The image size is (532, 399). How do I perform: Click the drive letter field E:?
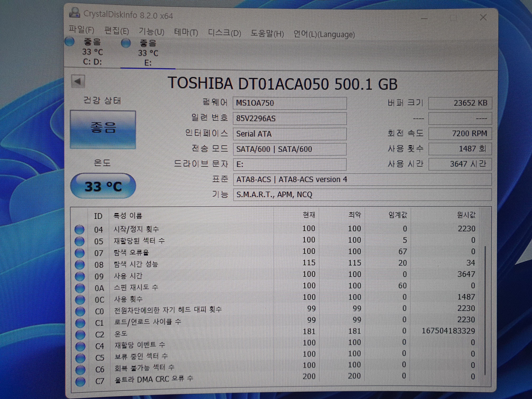290,164
